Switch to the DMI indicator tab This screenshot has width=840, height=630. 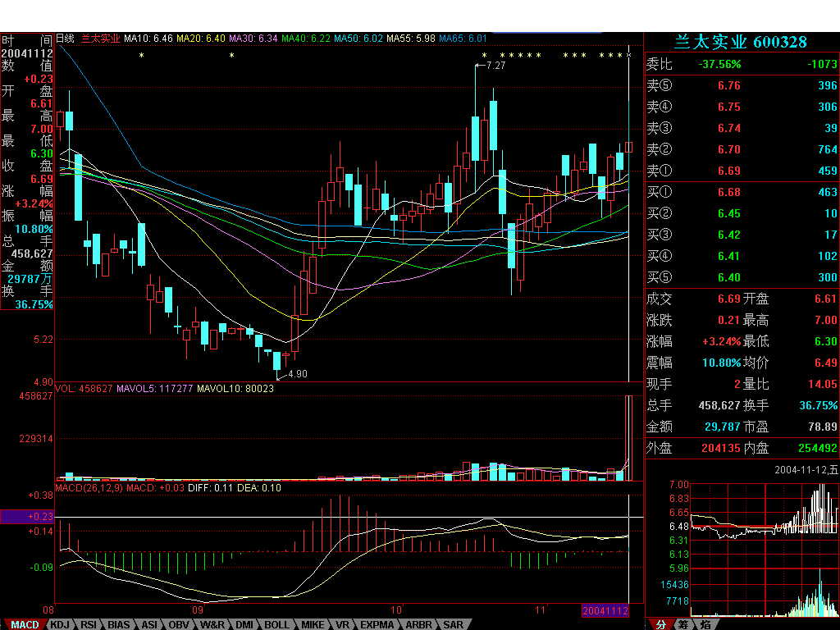coord(244,624)
